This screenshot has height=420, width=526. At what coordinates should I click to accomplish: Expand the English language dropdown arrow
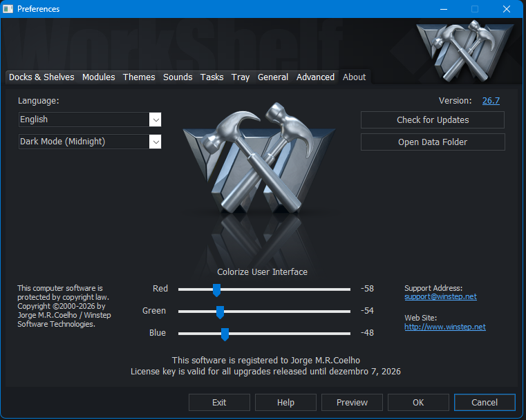pyautogui.click(x=156, y=120)
